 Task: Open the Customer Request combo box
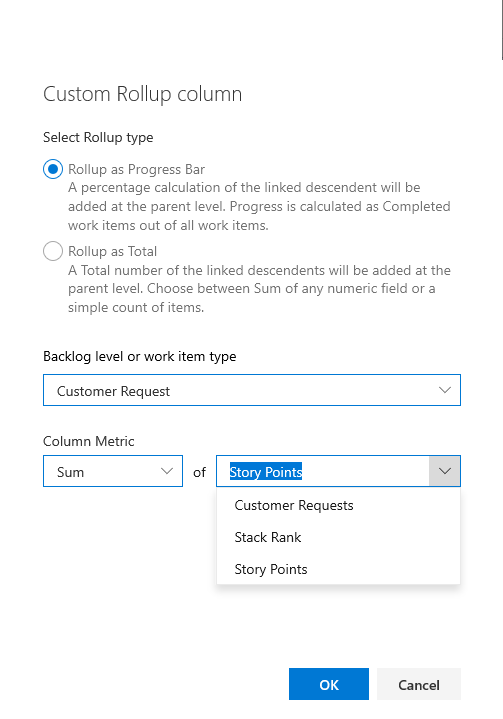[252, 390]
